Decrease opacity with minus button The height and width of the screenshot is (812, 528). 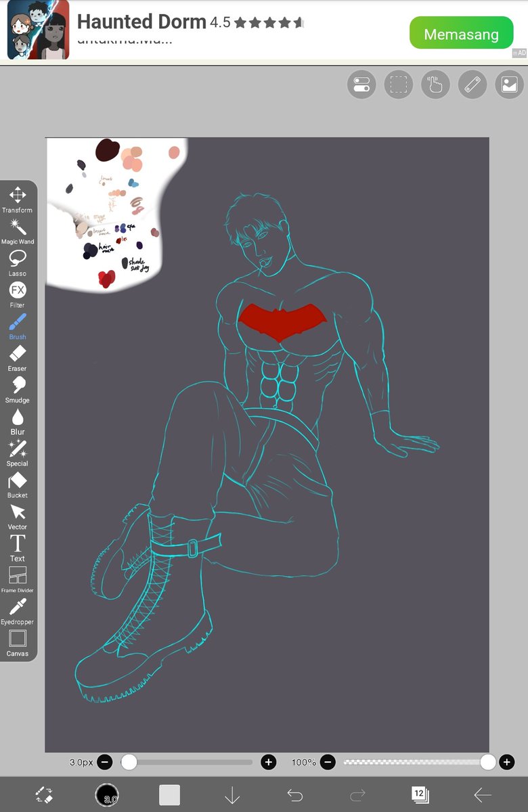[x=328, y=763]
